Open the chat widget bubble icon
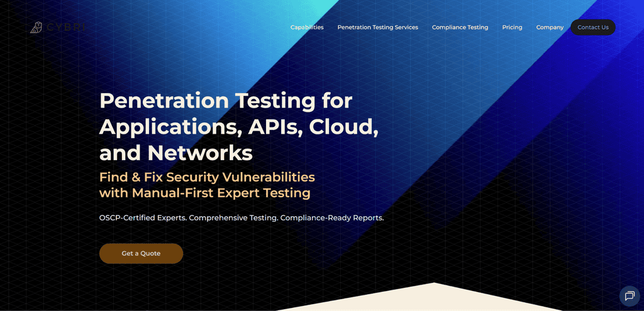 click(x=630, y=296)
